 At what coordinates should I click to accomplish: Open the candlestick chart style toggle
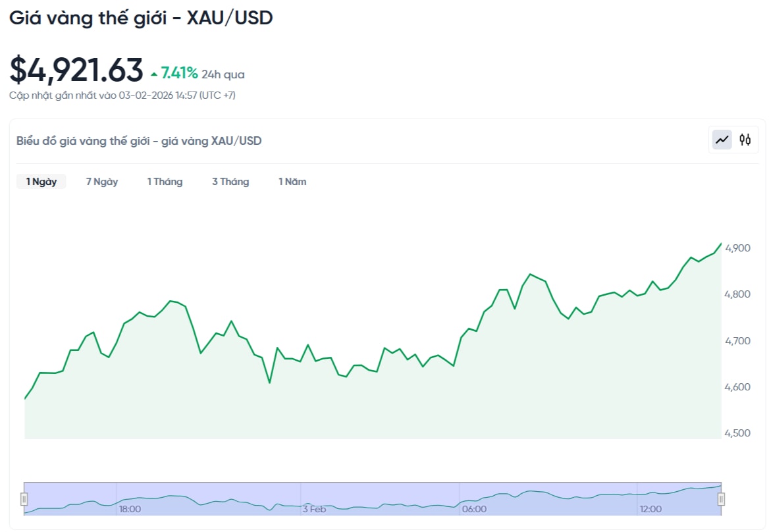pos(745,140)
